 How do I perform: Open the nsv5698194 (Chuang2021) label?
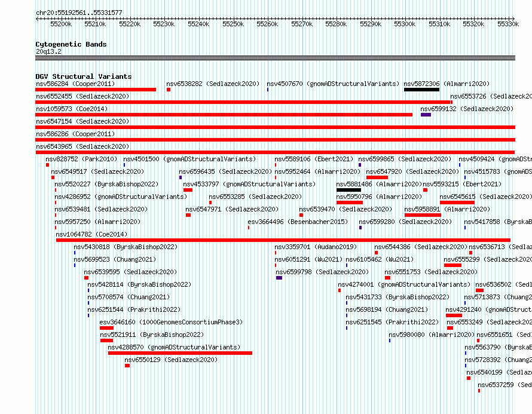pos(387,309)
